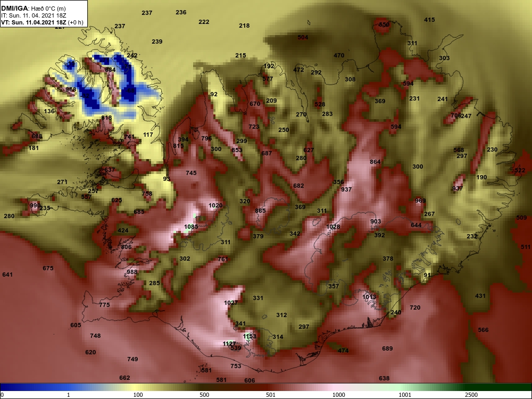
Task: Click the map value '285'
Action: pyautogui.click(x=154, y=283)
